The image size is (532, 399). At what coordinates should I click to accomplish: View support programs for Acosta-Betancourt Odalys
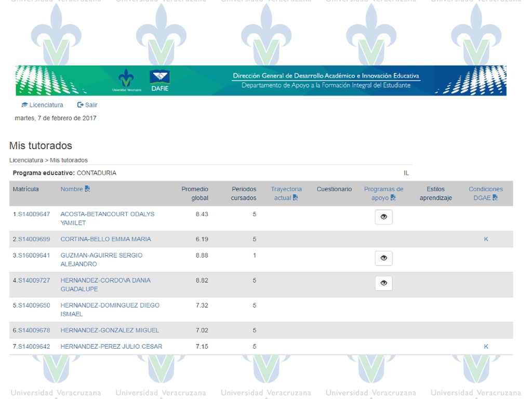coord(384,217)
